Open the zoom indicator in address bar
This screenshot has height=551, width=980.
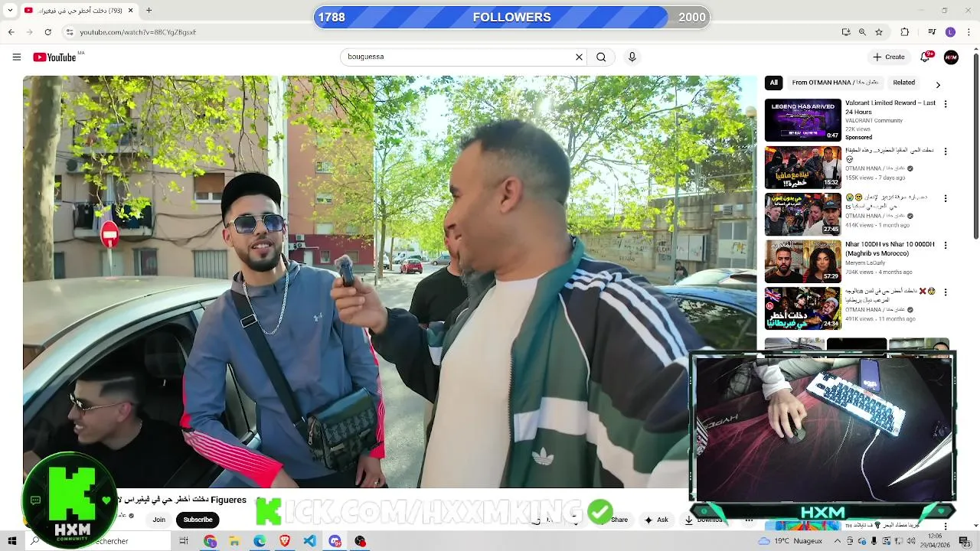pos(862,32)
